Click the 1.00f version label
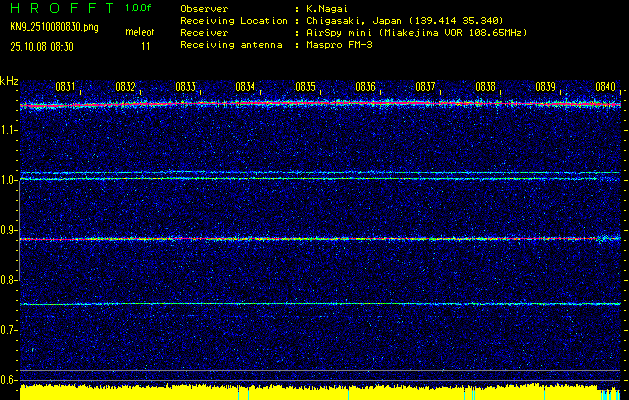 pyautogui.click(x=139, y=8)
